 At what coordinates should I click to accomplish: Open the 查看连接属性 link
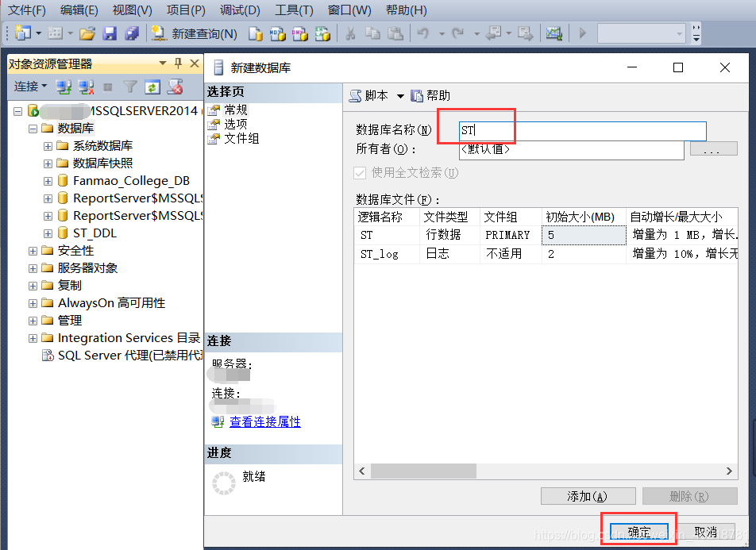(x=264, y=421)
